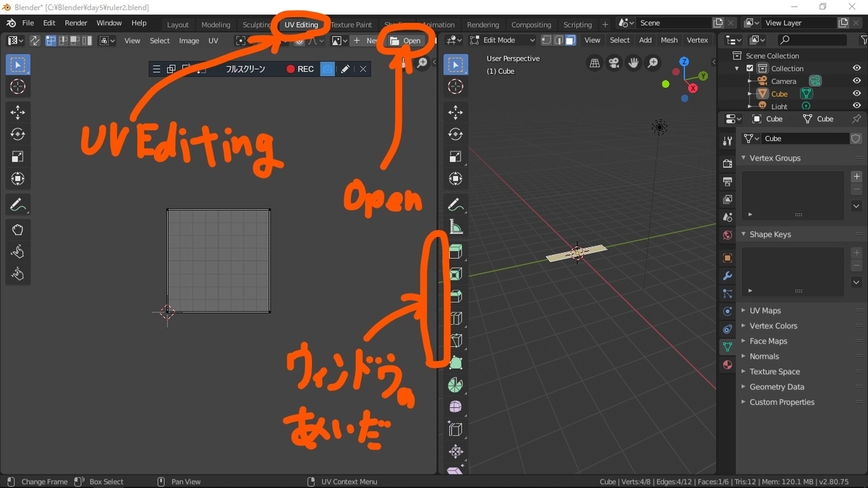Hide the Collection in viewport
Image resolution: width=868 pixels, height=488 pixels.
857,69
